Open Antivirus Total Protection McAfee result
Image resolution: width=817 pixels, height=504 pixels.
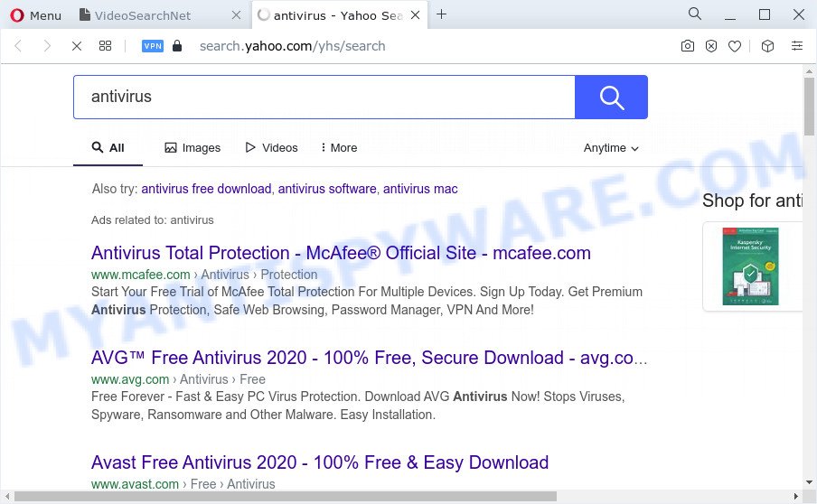[x=341, y=253]
